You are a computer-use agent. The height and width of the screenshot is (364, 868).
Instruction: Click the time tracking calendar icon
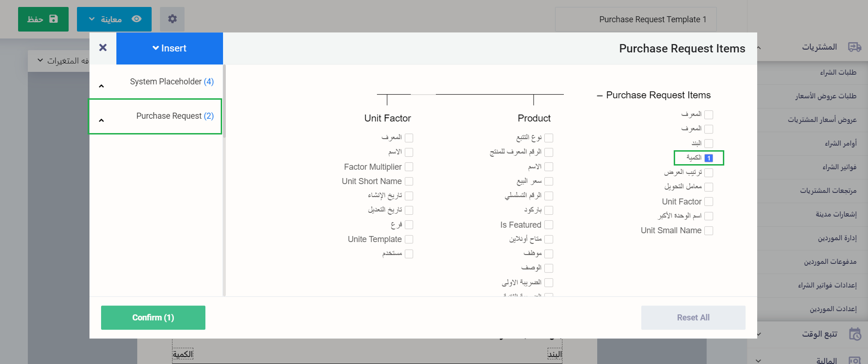[855, 334]
